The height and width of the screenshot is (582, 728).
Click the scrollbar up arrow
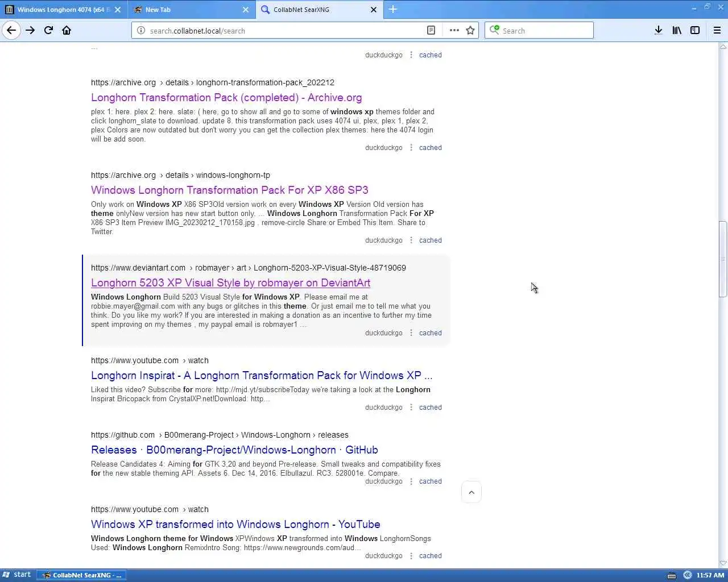(x=723, y=47)
